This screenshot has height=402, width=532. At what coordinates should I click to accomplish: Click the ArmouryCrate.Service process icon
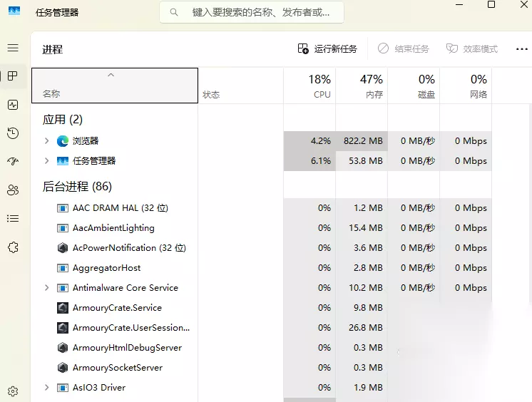click(x=63, y=308)
